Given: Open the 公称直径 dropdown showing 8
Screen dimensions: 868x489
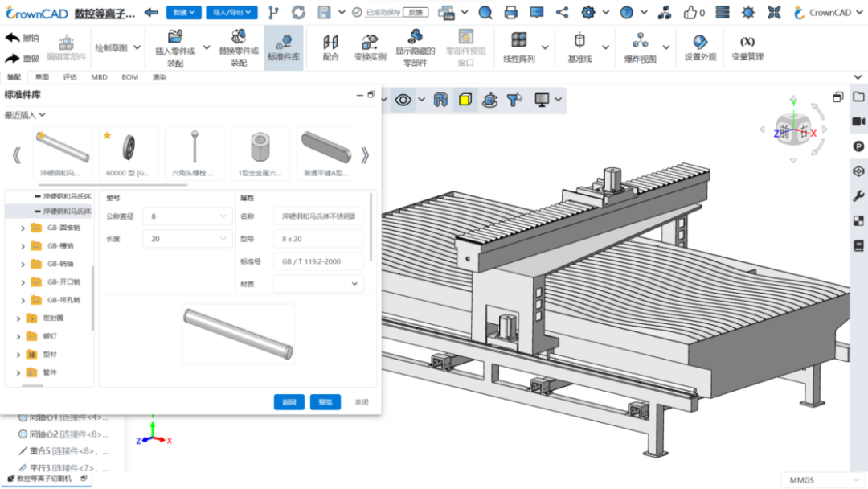Looking at the screenshot, I should 187,216.
